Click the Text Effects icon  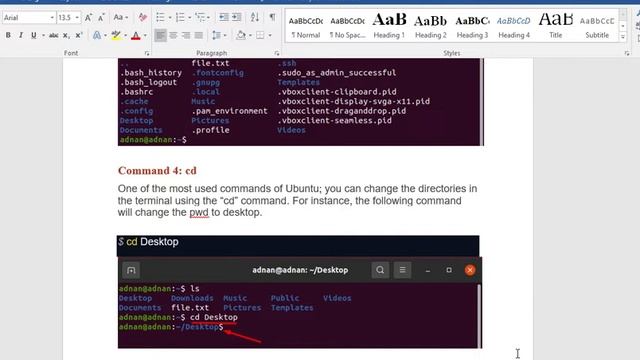pyautogui.click(x=97, y=36)
